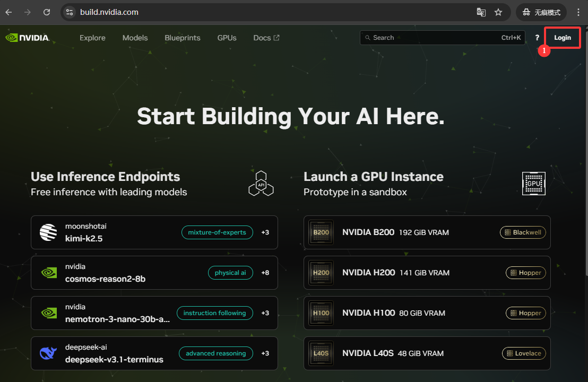Click the site information icon in address bar
The image size is (588, 382).
tap(70, 12)
